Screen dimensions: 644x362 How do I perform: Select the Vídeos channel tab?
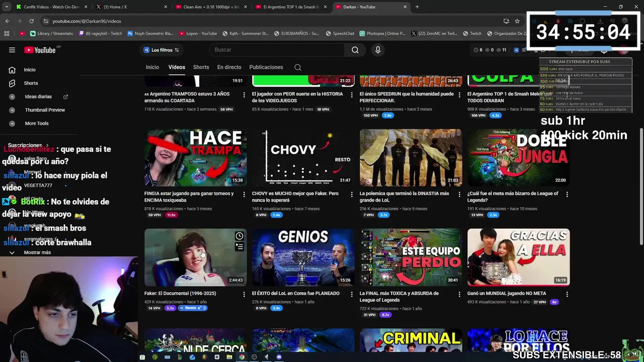coord(177,67)
